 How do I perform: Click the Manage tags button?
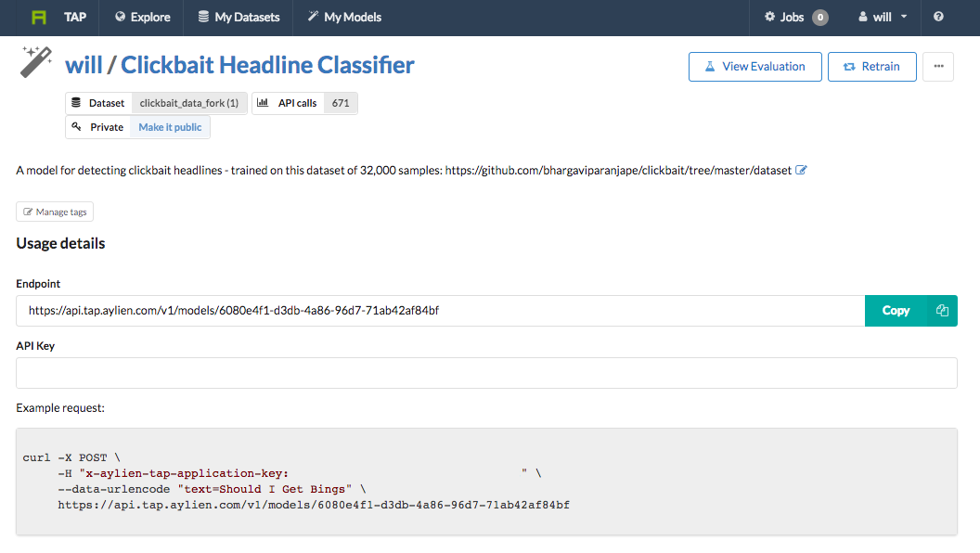click(55, 212)
